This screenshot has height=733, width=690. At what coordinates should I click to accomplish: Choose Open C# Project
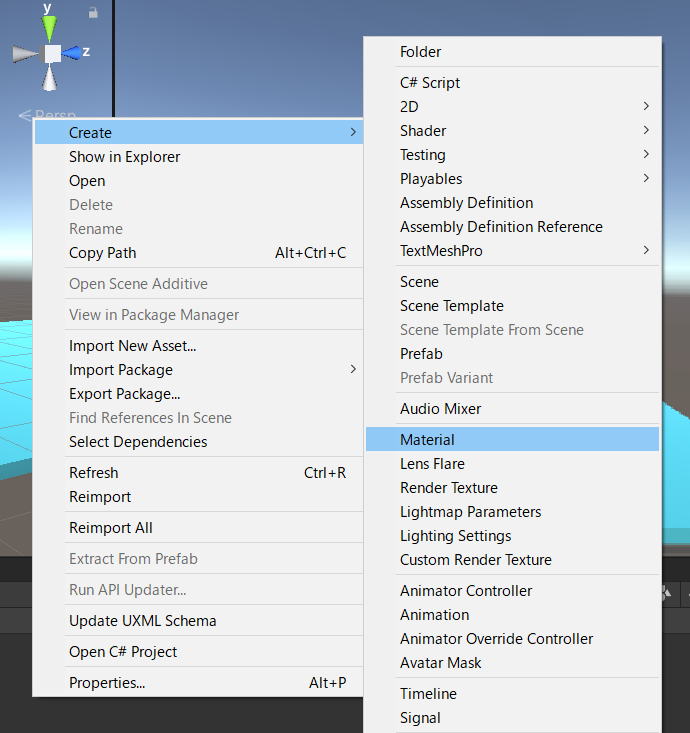199,651
